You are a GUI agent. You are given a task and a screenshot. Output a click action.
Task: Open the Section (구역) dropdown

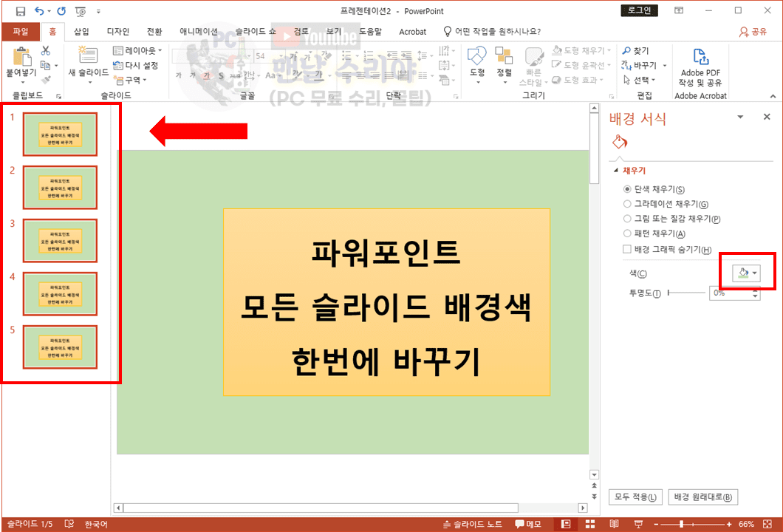click(130, 79)
